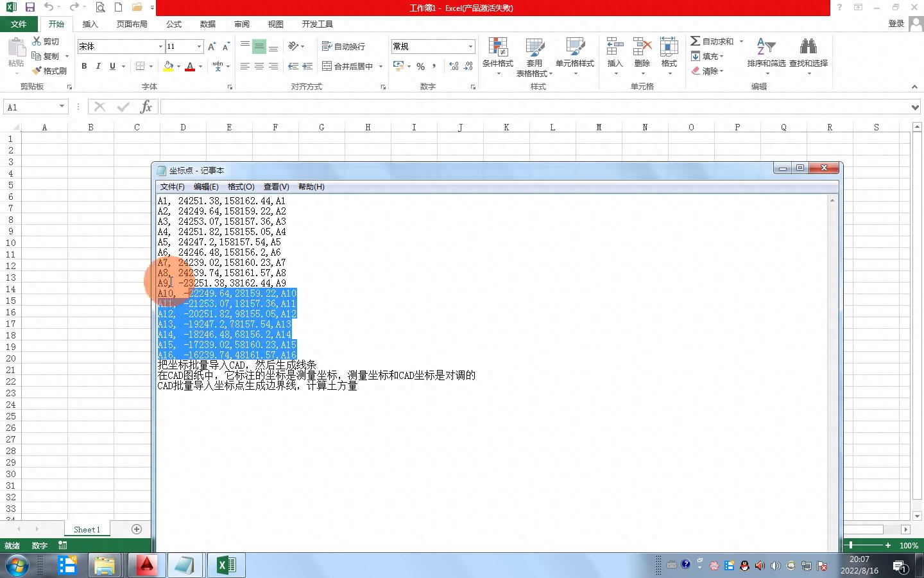
Task: Open Conditional Formatting (条件格式)
Action: point(497,56)
